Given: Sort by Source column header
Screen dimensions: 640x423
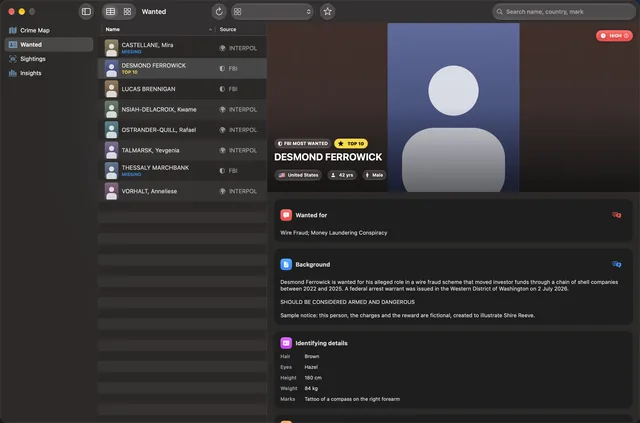Looking at the screenshot, I should coord(241,29).
